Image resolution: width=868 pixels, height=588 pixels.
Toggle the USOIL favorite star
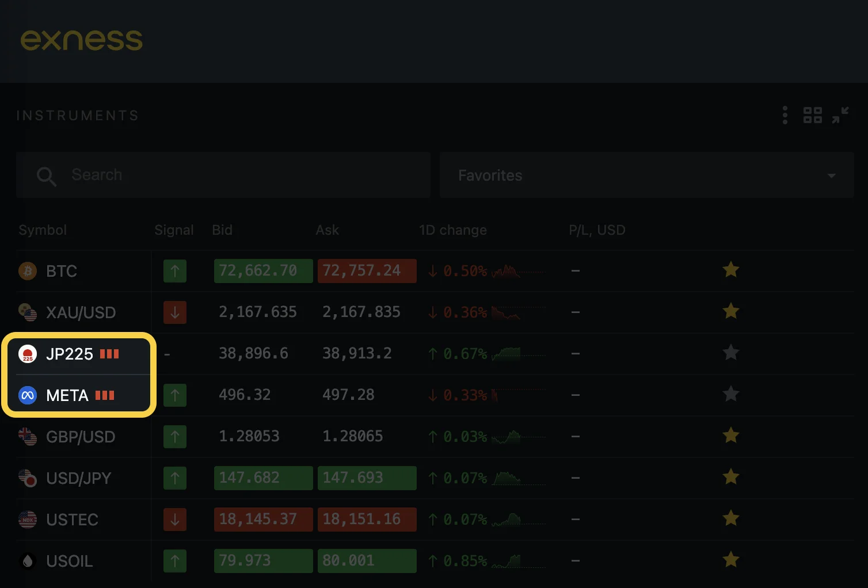[731, 559]
